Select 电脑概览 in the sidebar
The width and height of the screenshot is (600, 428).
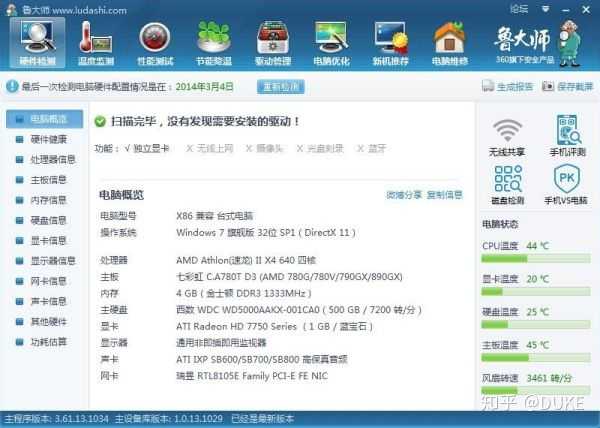click(x=44, y=119)
